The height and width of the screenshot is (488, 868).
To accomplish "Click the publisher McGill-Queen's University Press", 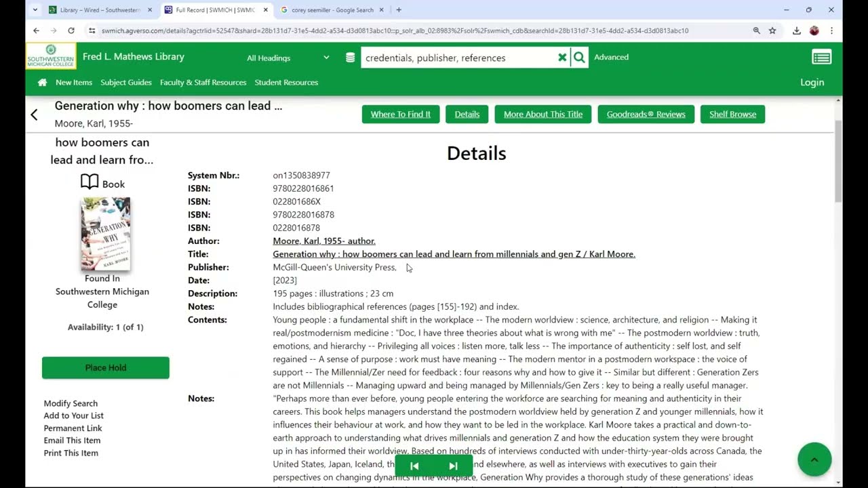I will pyautogui.click(x=334, y=268).
